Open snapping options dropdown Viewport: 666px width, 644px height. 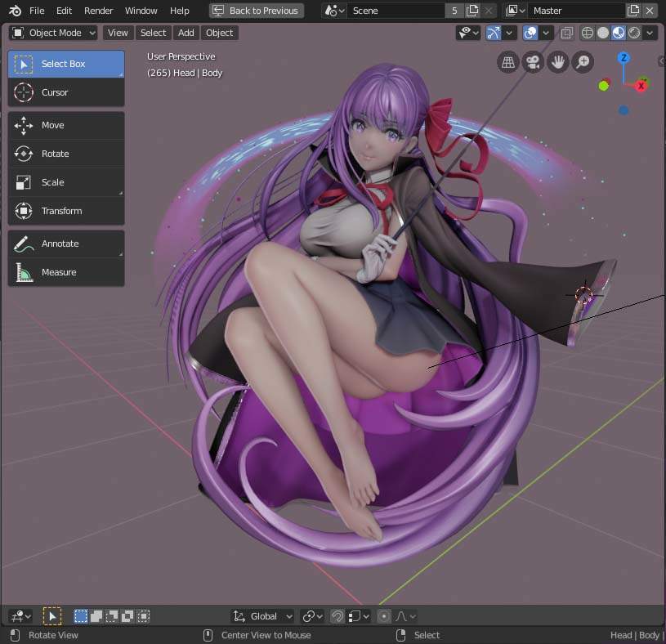click(359, 616)
